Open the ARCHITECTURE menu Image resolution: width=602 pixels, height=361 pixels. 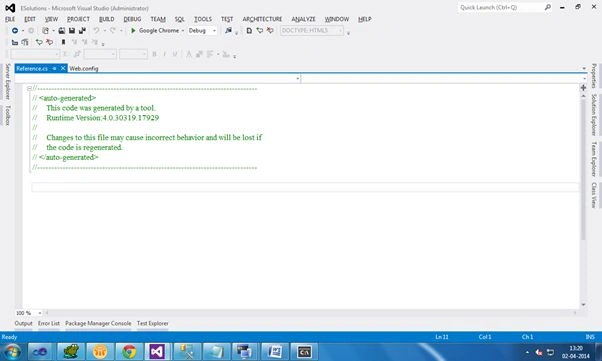(x=262, y=19)
